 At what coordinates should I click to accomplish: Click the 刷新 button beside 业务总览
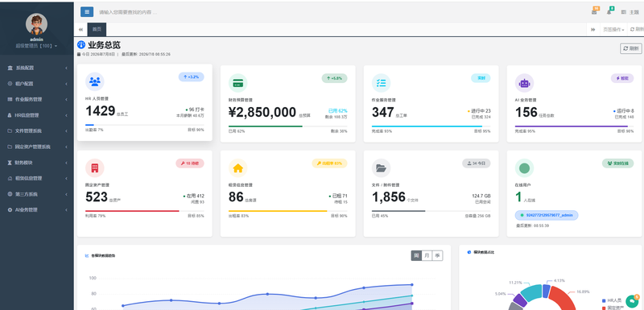pyautogui.click(x=631, y=48)
